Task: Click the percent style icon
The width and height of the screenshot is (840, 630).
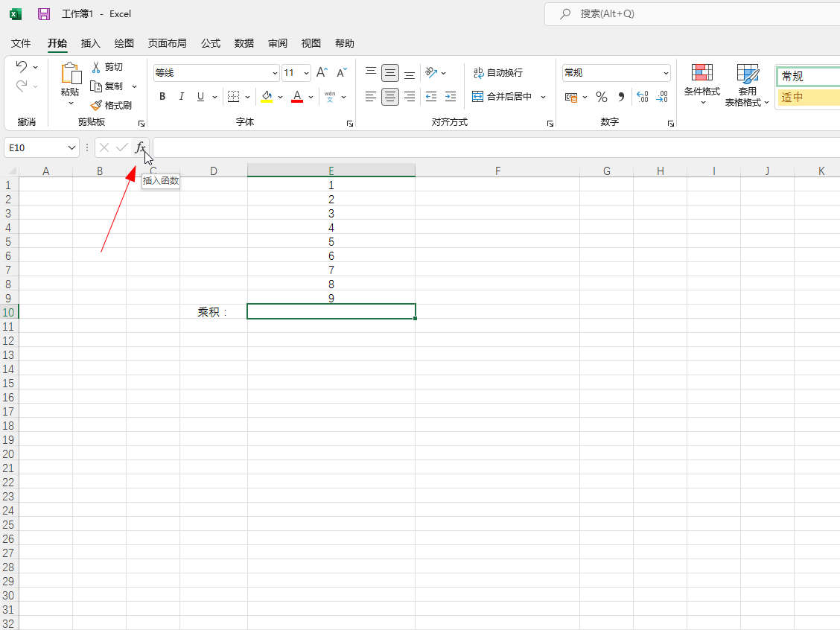Action: (602, 97)
